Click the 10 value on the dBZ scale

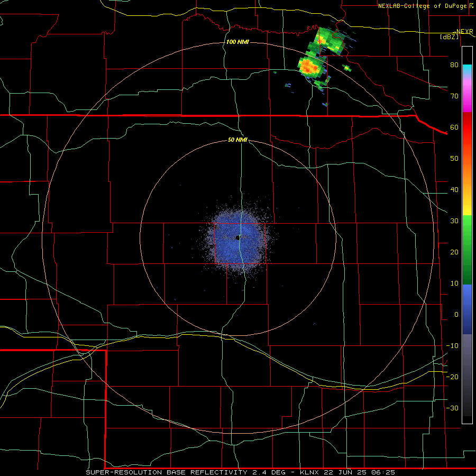[x=454, y=283]
